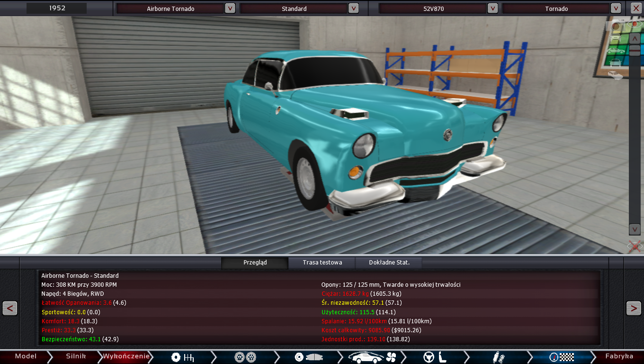Expand the 52V870 engine family dropdown
This screenshot has width=644, height=364.
coord(492,9)
